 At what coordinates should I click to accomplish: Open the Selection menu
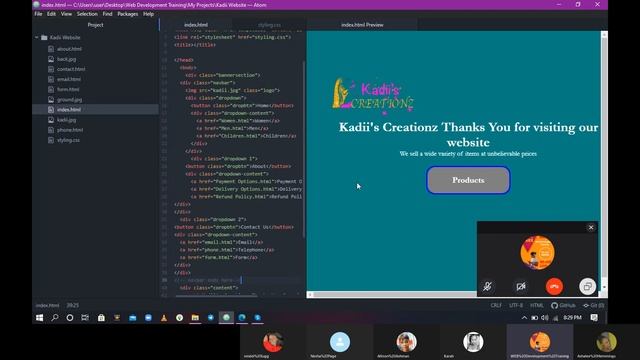pyautogui.click(x=87, y=14)
